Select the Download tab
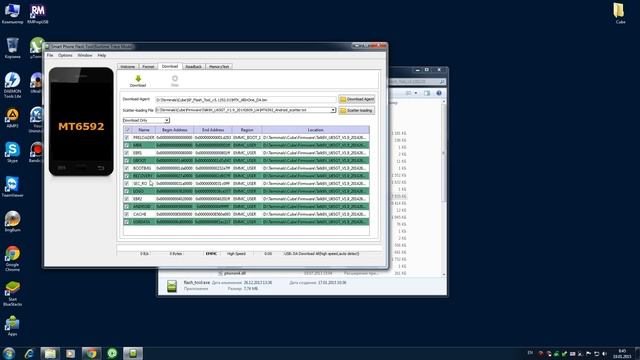The width and height of the screenshot is (640, 360). [x=169, y=66]
